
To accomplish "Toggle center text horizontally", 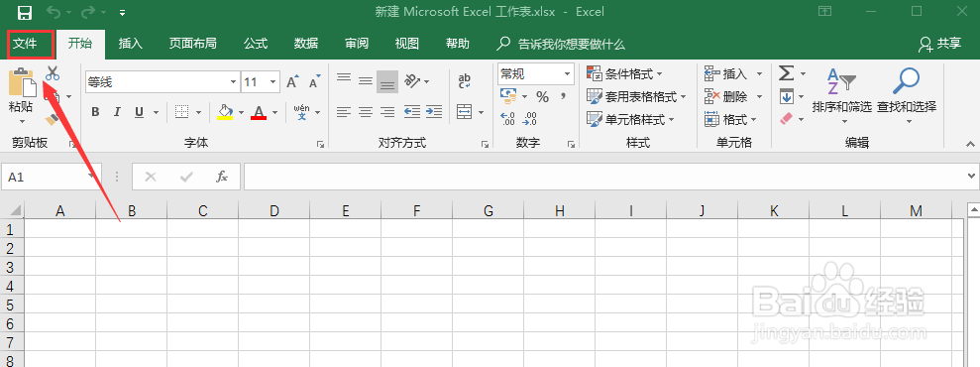I will coord(366,112).
